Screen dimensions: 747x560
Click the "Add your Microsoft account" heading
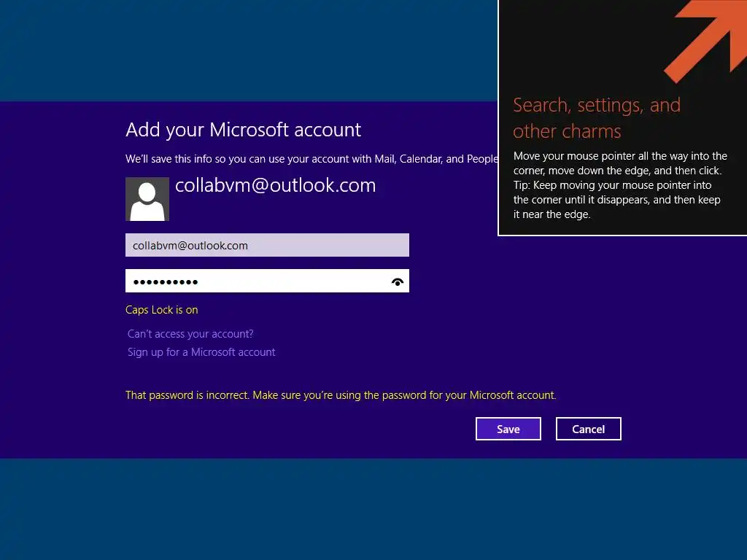coord(244,130)
